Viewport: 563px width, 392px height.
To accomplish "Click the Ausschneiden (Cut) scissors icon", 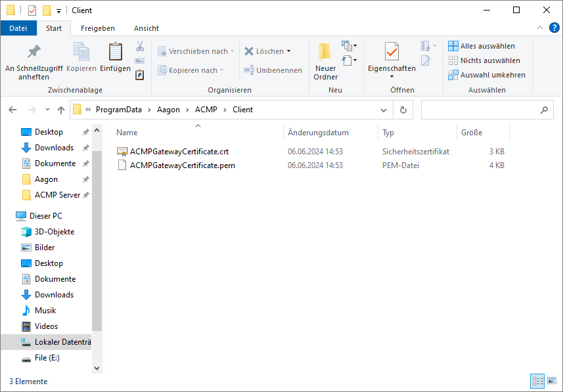I will (140, 46).
